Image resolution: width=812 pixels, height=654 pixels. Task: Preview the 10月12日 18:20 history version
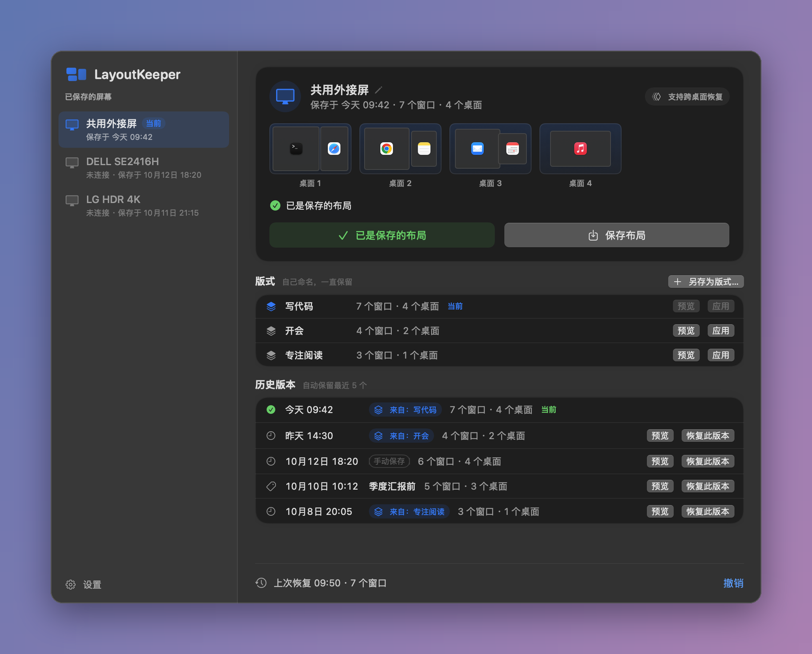[x=660, y=461]
